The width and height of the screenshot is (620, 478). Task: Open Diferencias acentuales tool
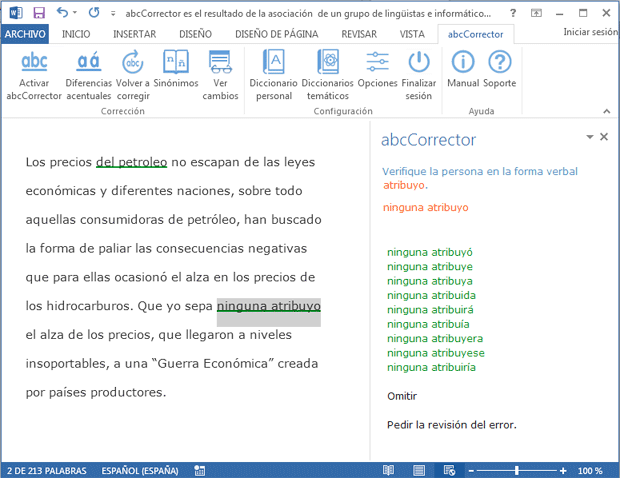pyautogui.click(x=88, y=62)
